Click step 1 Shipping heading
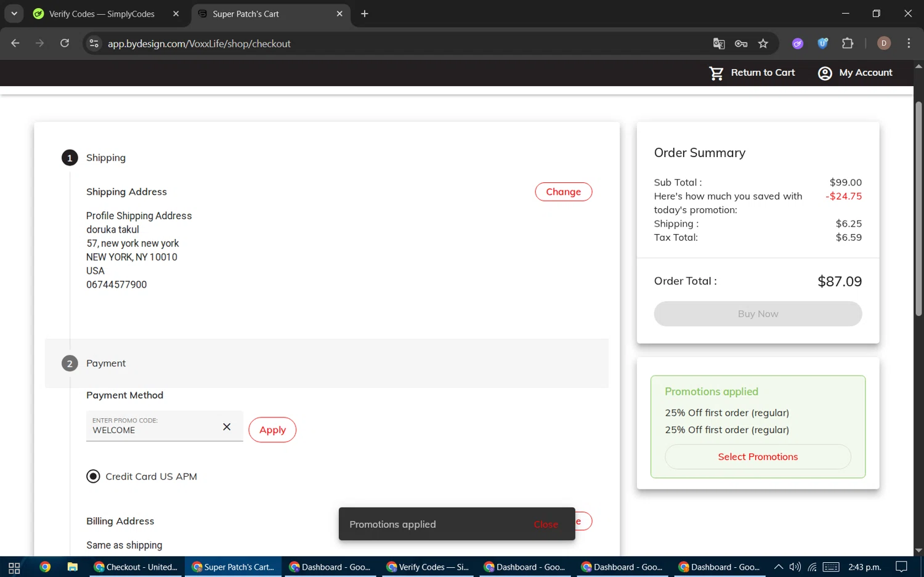Viewport: 924px width, 577px height. (x=106, y=158)
